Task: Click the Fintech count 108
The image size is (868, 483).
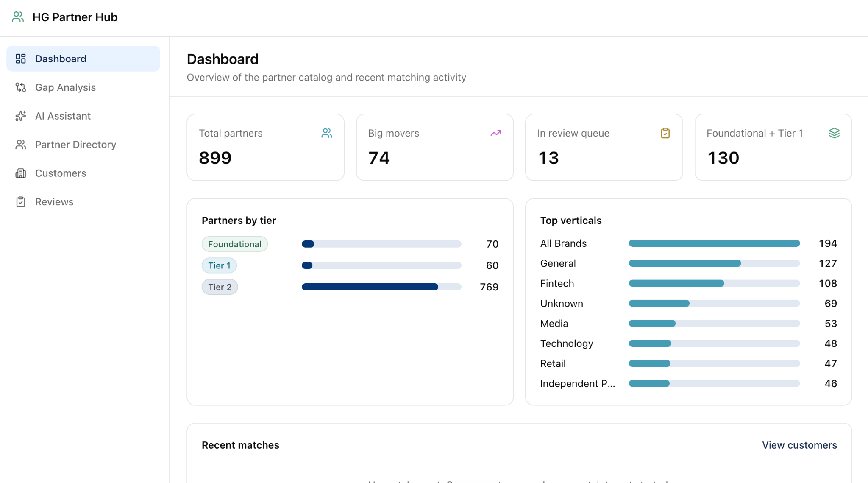Action: coord(828,283)
